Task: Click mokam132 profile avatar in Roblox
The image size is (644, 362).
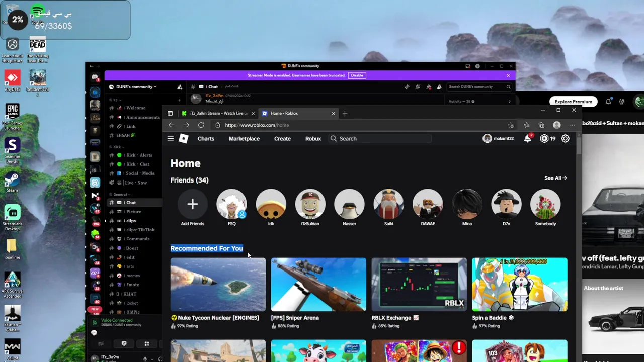Action: pos(487,139)
